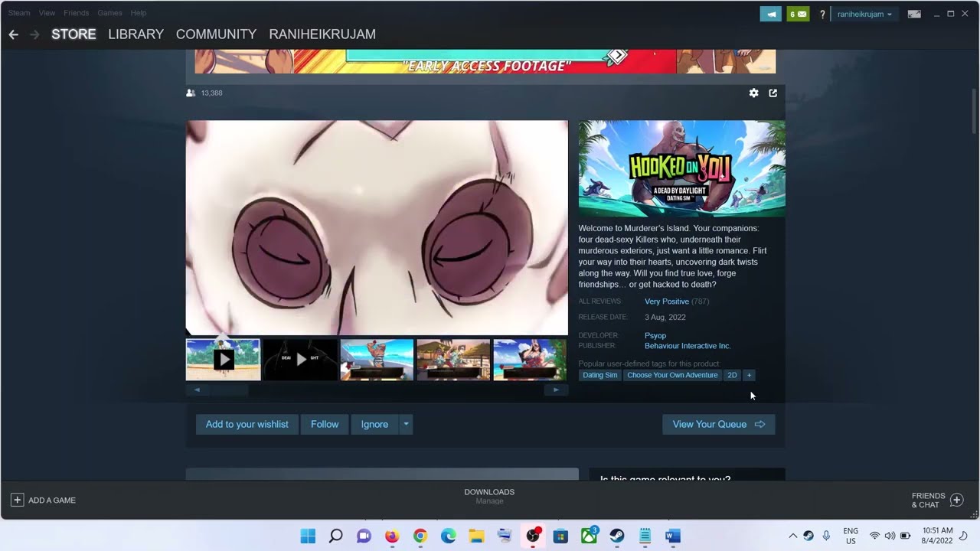Add the game to your wishlist
The image size is (980, 551).
pyautogui.click(x=247, y=424)
